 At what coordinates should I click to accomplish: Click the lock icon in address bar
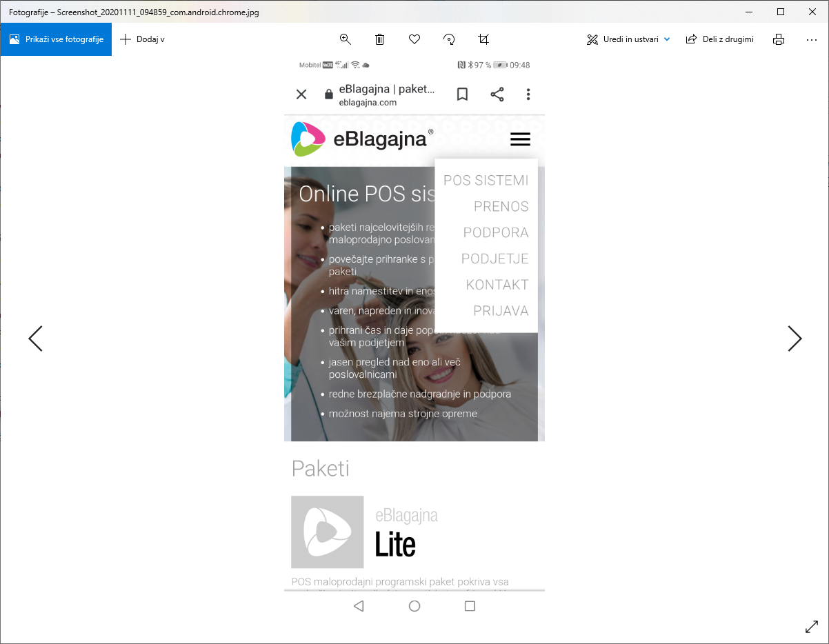pos(329,94)
